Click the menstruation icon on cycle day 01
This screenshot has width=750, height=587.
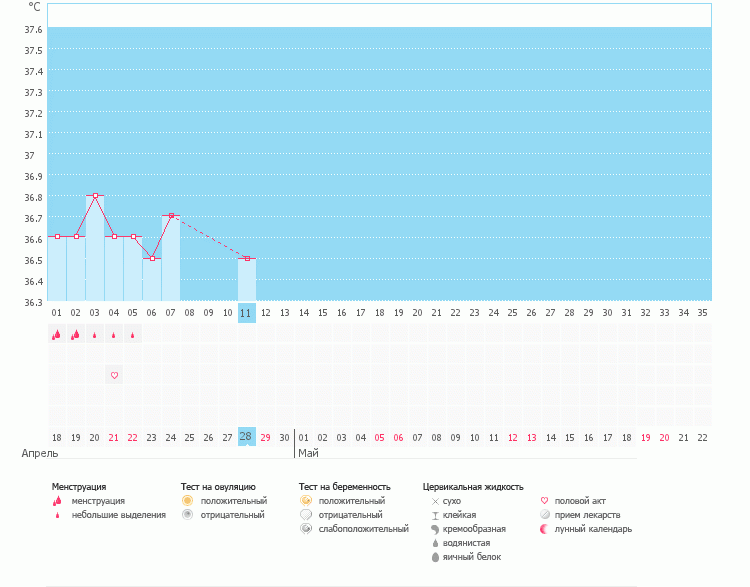click(x=57, y=335)
